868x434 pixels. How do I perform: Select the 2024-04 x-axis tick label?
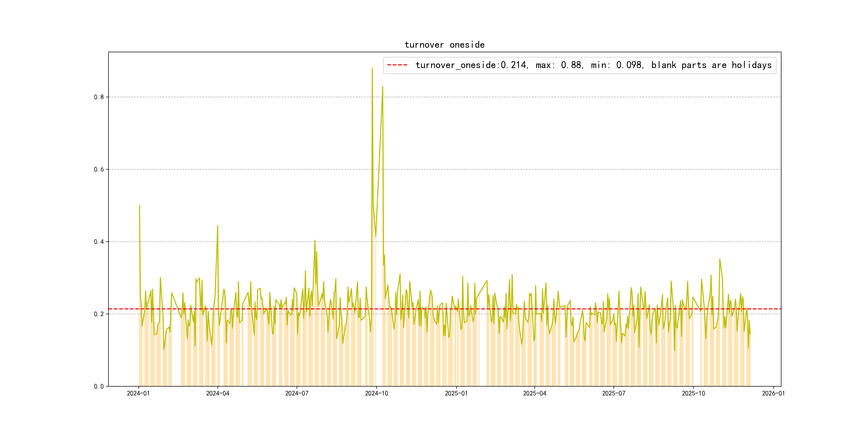point(218,393)
